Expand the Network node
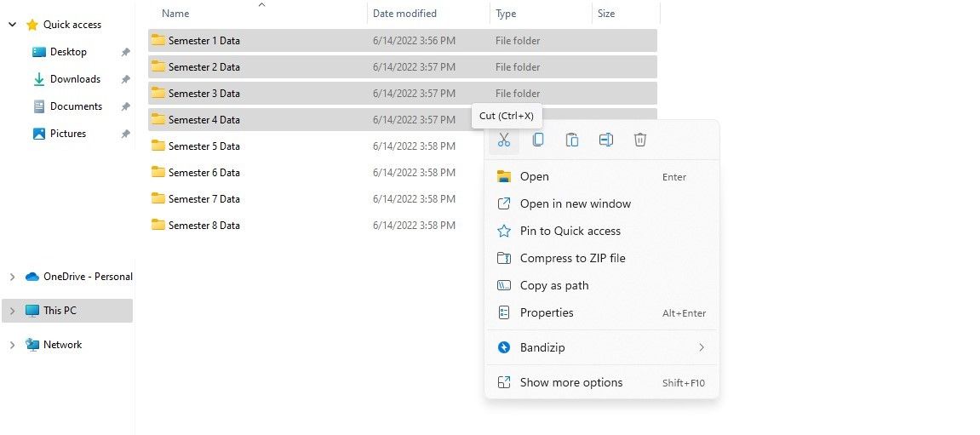 (12, 345)
